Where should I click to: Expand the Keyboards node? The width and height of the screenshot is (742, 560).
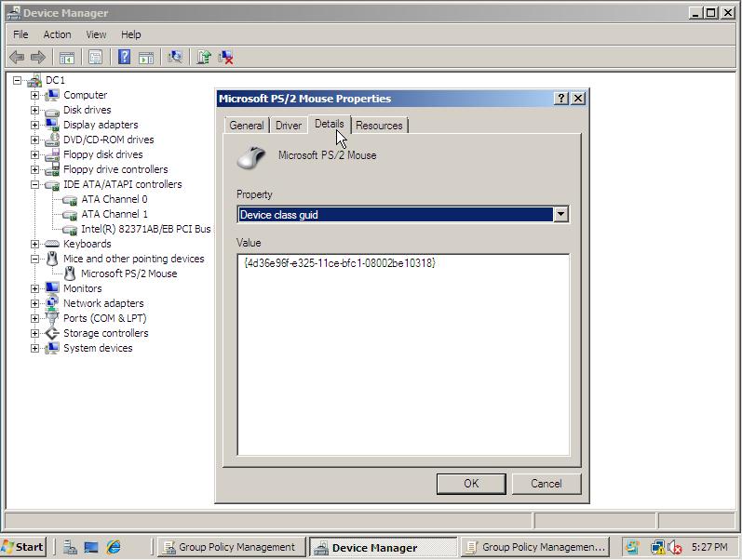[34, 244]
